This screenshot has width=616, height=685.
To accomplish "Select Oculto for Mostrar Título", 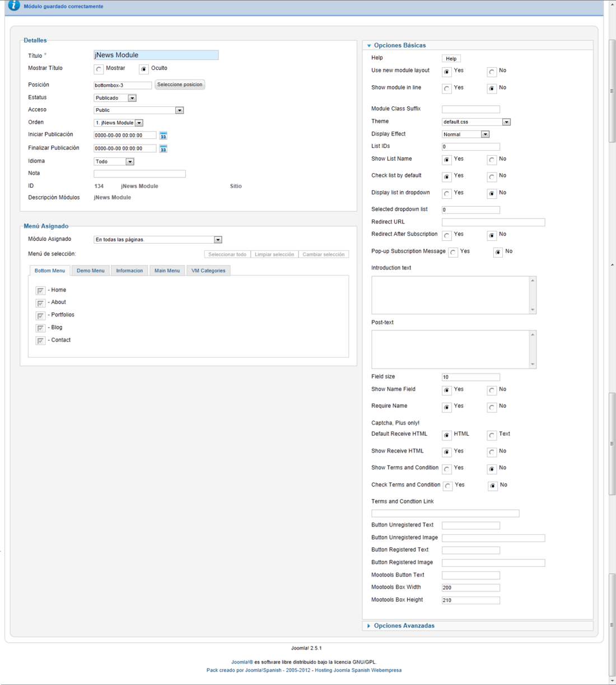I will click(x=144, y=69).
